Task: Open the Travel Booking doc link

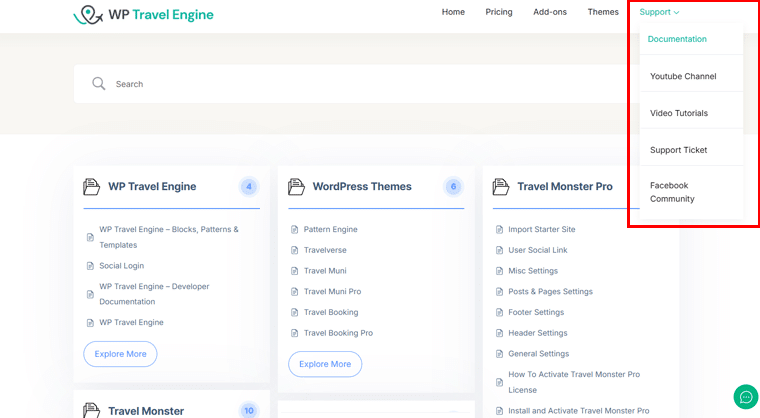Action: click(x=331, y=312)
